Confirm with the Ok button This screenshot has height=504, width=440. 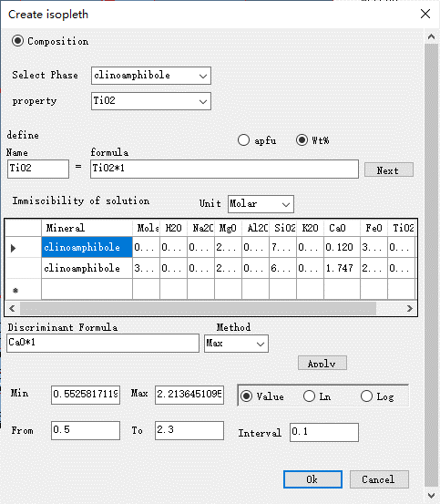coord(312,479)
